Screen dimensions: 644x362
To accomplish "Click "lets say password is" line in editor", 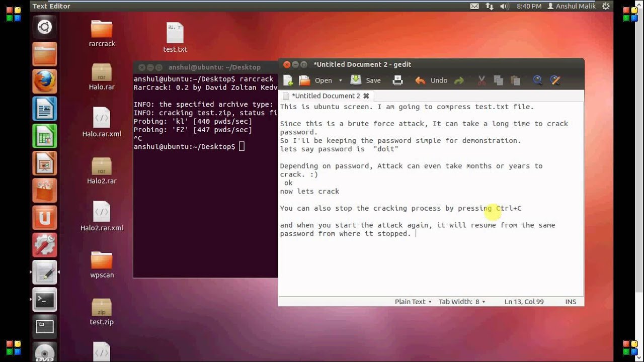I will pyautogui.click(x=339, y=149).
